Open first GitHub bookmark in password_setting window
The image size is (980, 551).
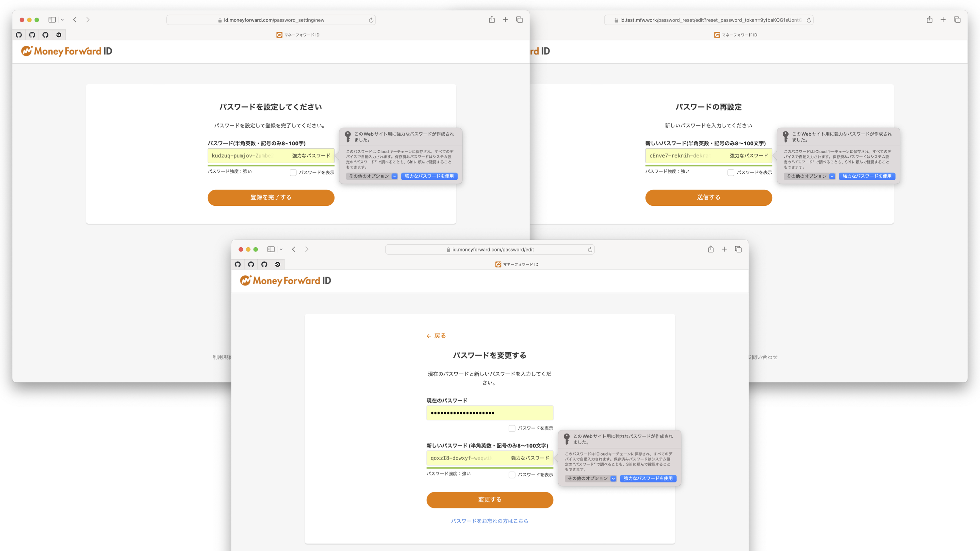(19, 35)
